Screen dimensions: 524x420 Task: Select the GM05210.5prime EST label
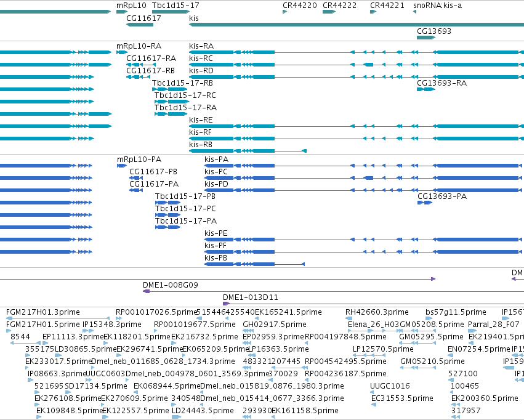pos(432,361)
